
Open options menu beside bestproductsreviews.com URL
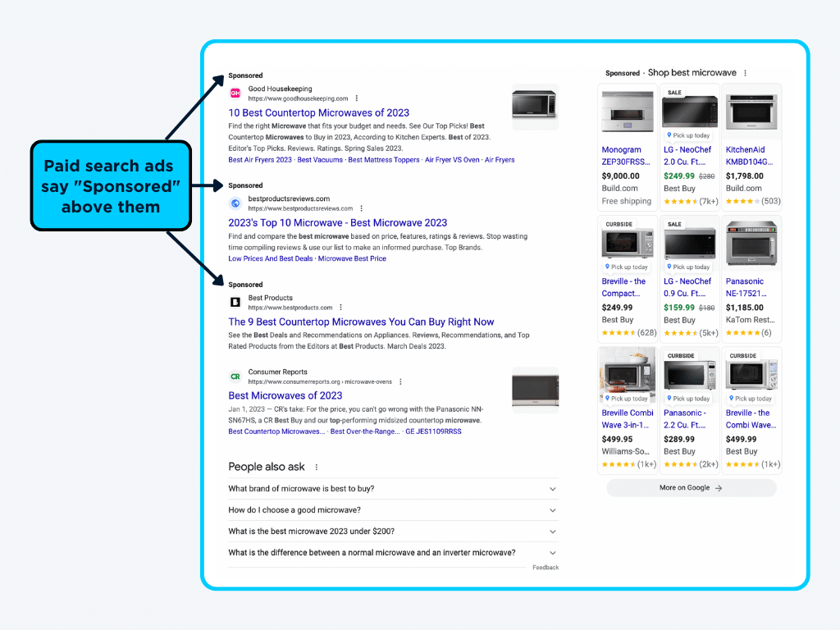click(x=362, y=208)
